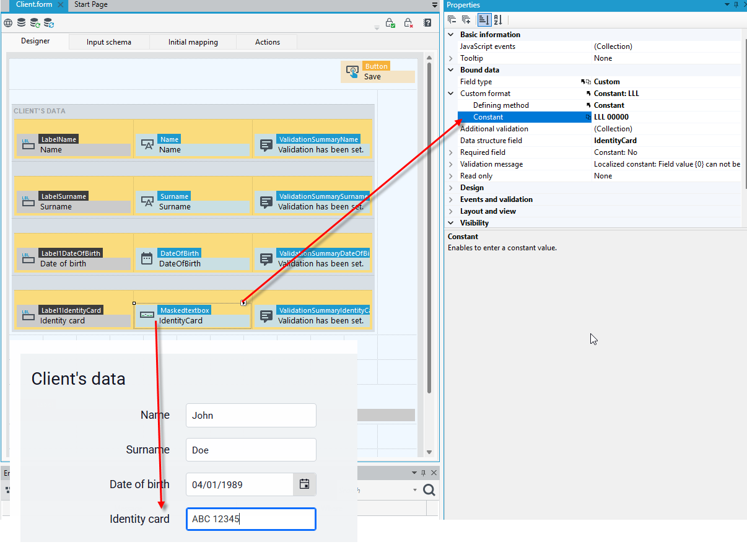Viewport: 747px width, 560px height.
Task: Click the collapse all icon in Properties
Action: coord(452,20)
